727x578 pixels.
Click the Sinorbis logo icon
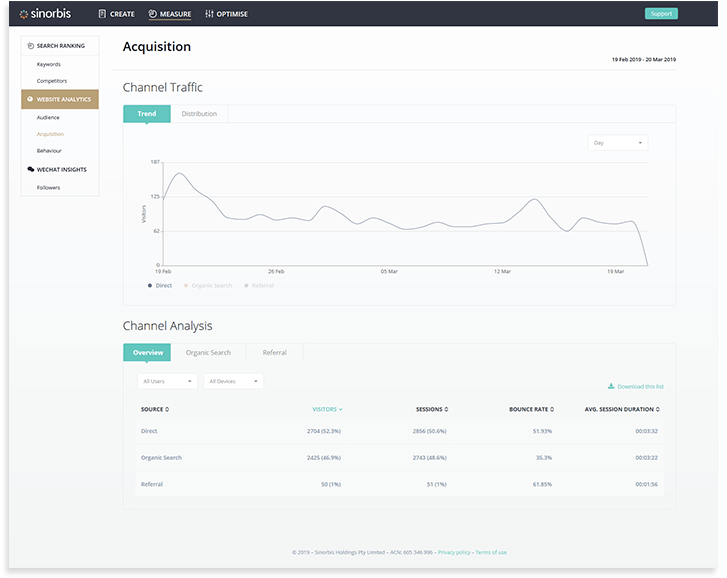click(x=24, y=14)
